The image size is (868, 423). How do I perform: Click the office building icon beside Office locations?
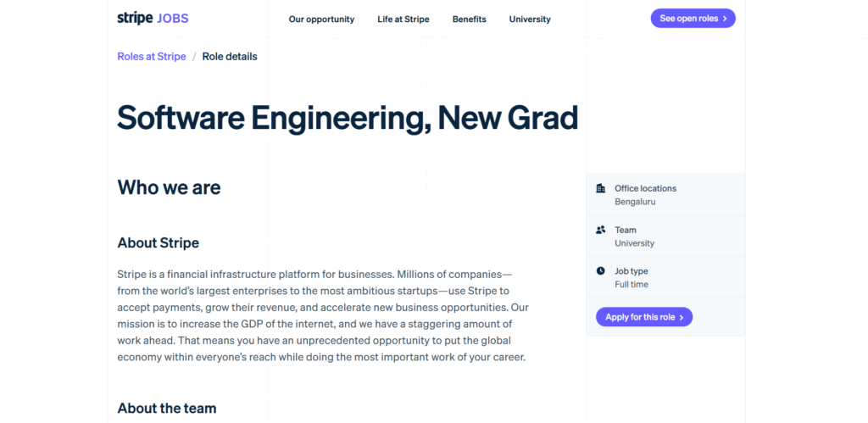click(x=601, y=188)
